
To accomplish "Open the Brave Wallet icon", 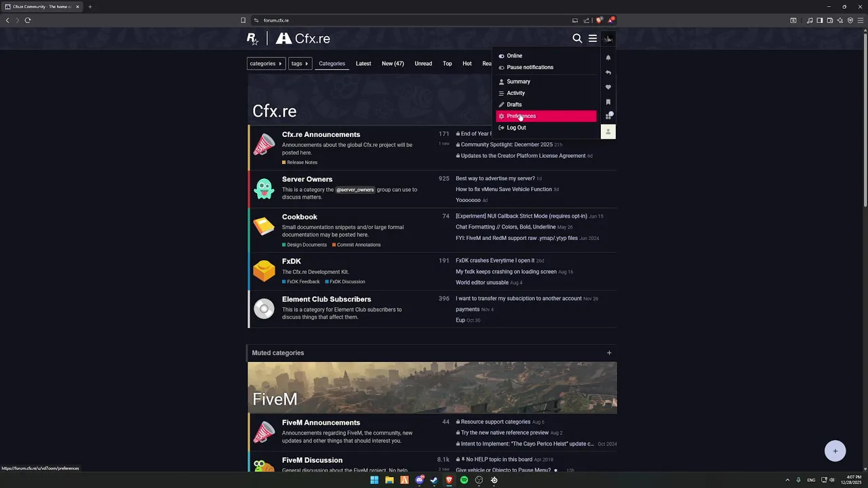I will tap(829, 20).
